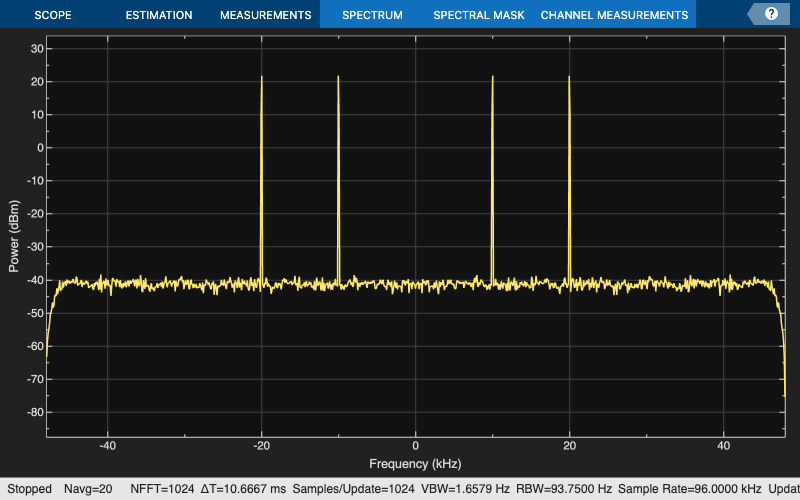Click the 'Sample Rate=96.0000 kHz' status entry
Viewport: 800px width, 500px height.
(690, 489)
